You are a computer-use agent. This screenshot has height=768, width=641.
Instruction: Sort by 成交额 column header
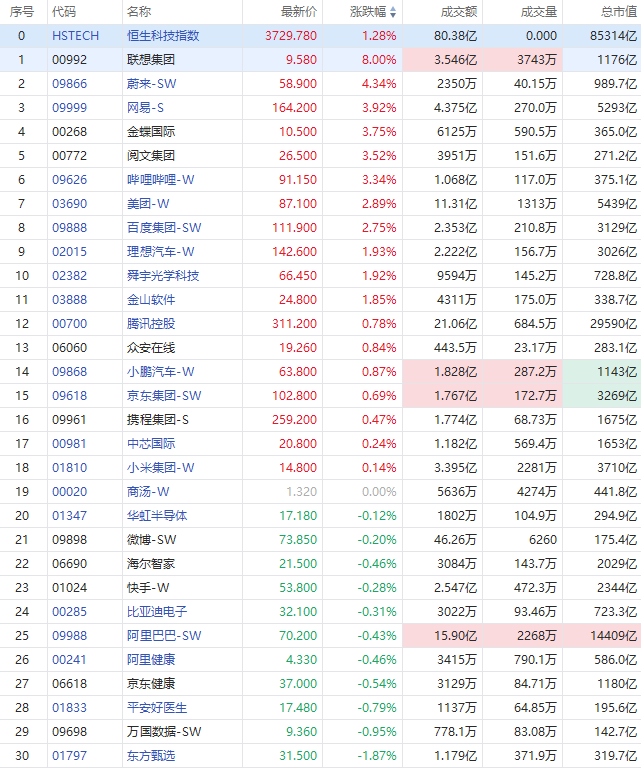459,12
